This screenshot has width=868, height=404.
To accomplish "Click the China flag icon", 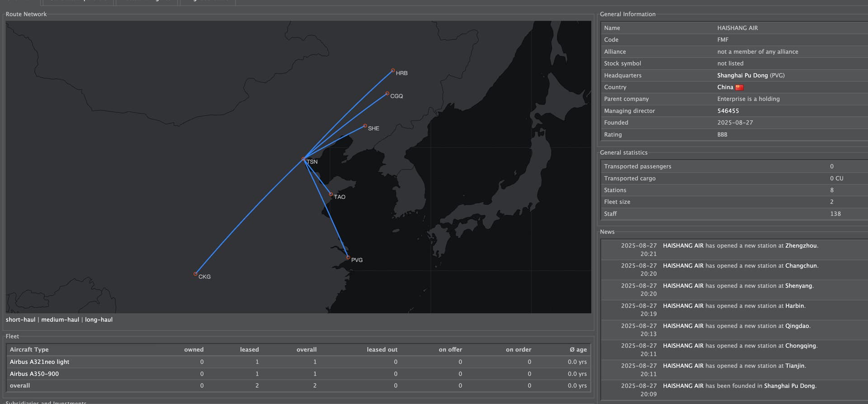I will [x=739, y=87].
